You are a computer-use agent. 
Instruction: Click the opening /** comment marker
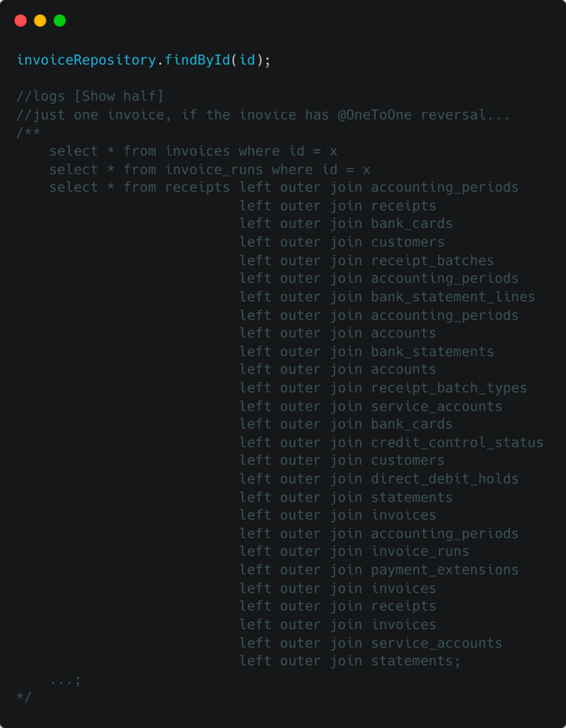tap(28, 132)
